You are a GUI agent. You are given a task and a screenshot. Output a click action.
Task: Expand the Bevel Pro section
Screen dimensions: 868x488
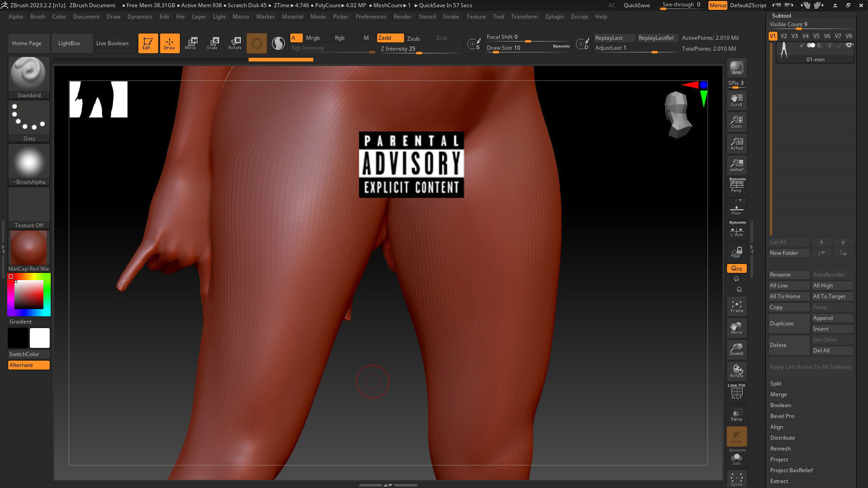(x=782, y=416)
